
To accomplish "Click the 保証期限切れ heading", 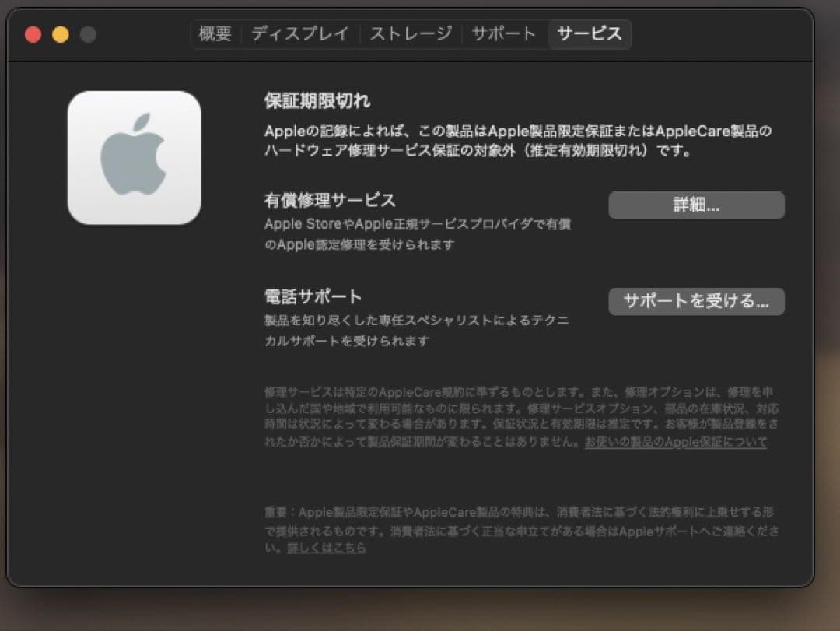I will [317, 101].
